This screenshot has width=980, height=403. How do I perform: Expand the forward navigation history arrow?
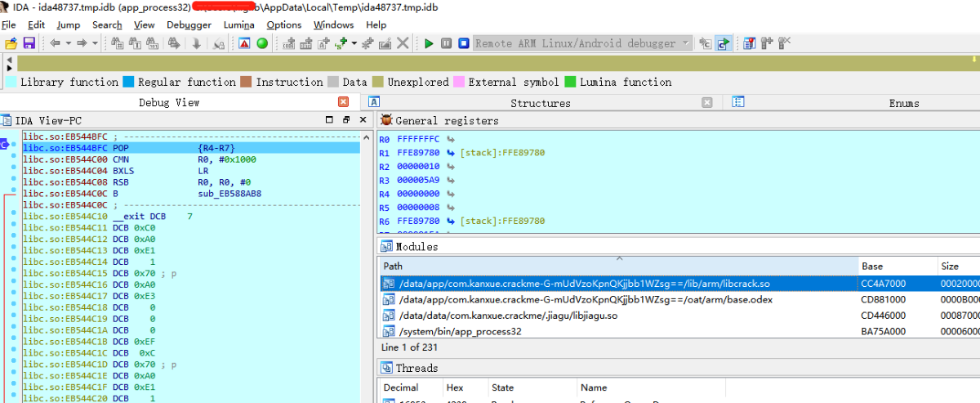coord(96,43)
